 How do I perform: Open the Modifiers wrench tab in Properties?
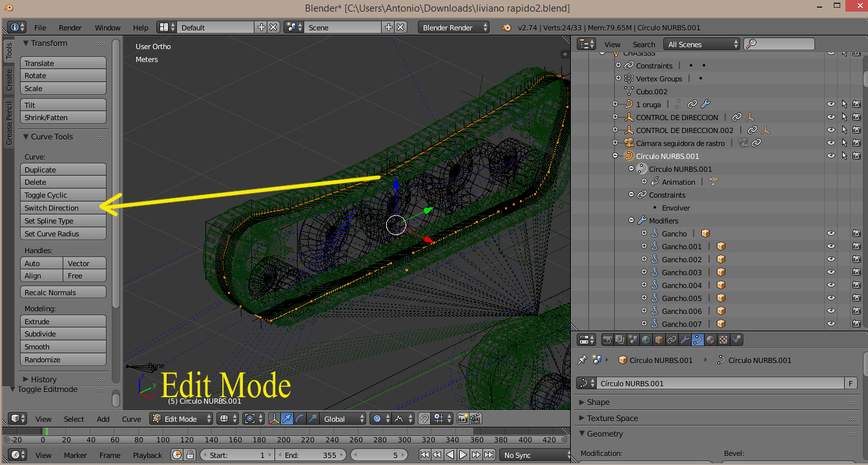[x=685, y=340]
